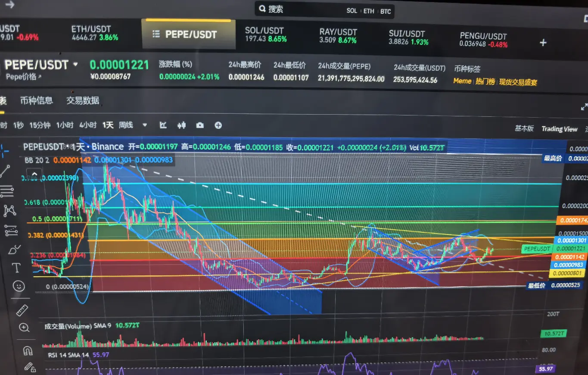Switch to 1小时 interval
The width and height of the screenshot is (588, 375).
pyautogui.click(x=65, y=125)
